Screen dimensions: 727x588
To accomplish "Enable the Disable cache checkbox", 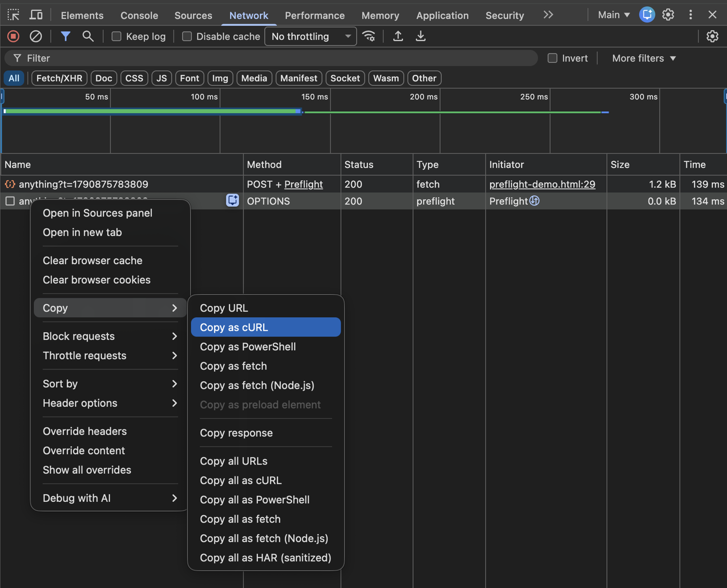I will [x=187, y=36].
